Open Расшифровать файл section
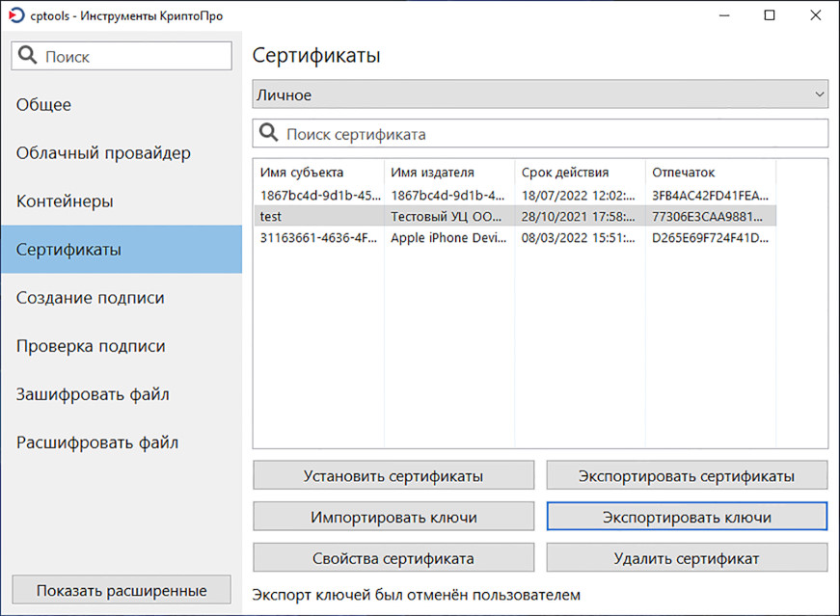Viewport: 840px width, 616px height. (97, 442)
